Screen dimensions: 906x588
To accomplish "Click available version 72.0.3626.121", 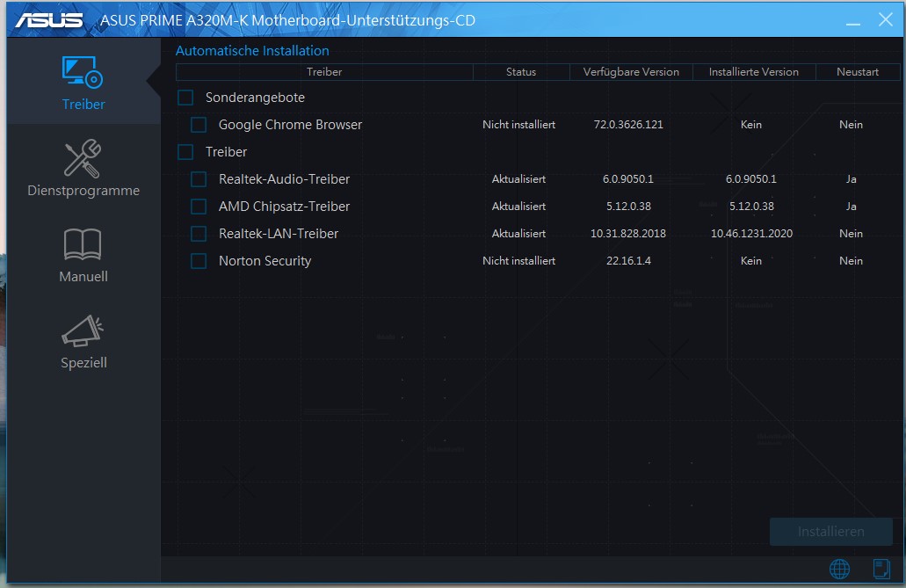I will point(628,124).
